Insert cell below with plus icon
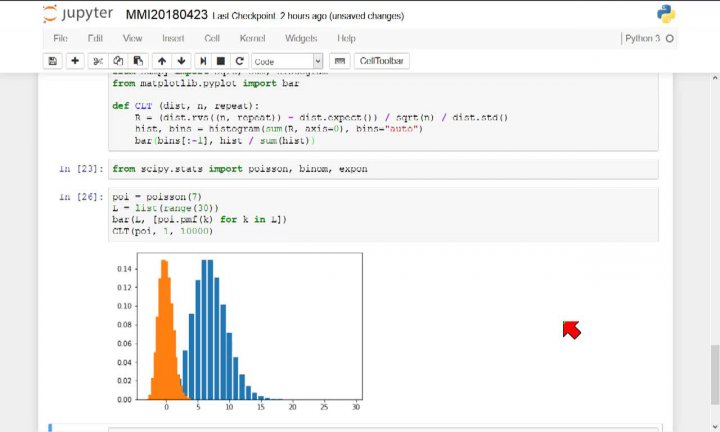This screenshot has width=720, height=432. point(75,61)
